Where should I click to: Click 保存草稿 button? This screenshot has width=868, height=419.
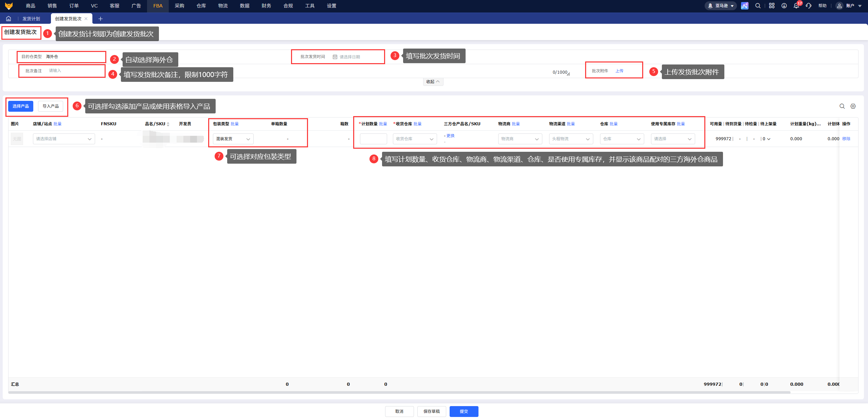pos(432,412)
